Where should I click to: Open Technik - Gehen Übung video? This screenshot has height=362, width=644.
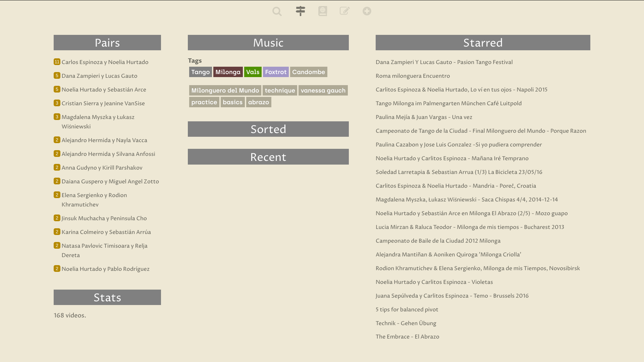pyautogui.click(x=406, y=323)
